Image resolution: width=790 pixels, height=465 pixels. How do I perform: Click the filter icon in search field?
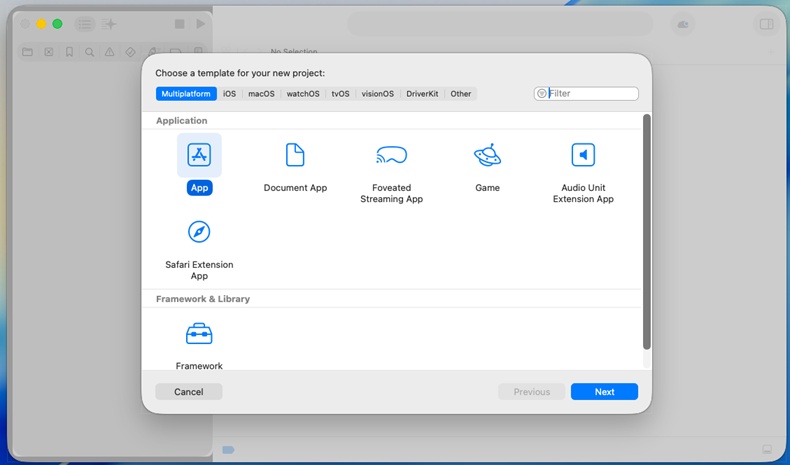[542, 94]
